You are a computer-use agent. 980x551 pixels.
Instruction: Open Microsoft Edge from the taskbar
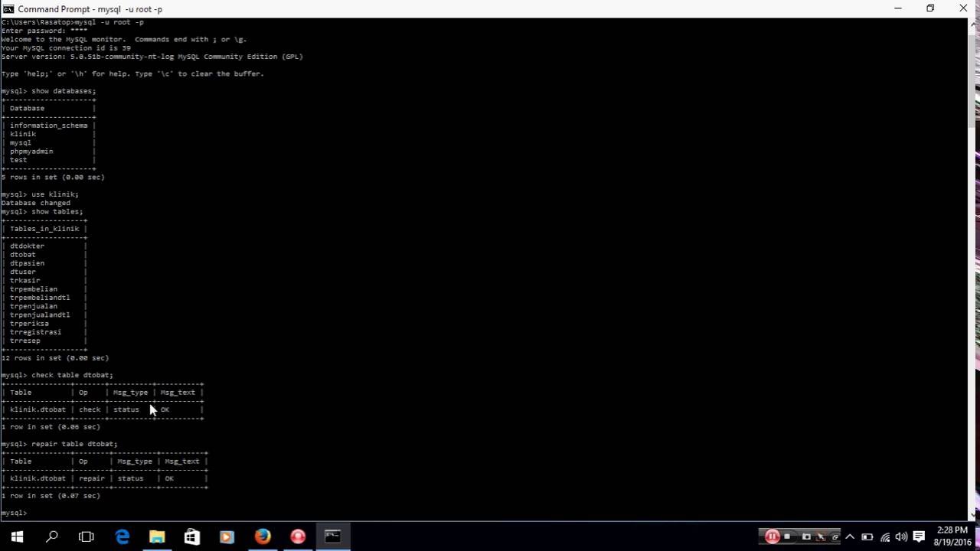122,536
